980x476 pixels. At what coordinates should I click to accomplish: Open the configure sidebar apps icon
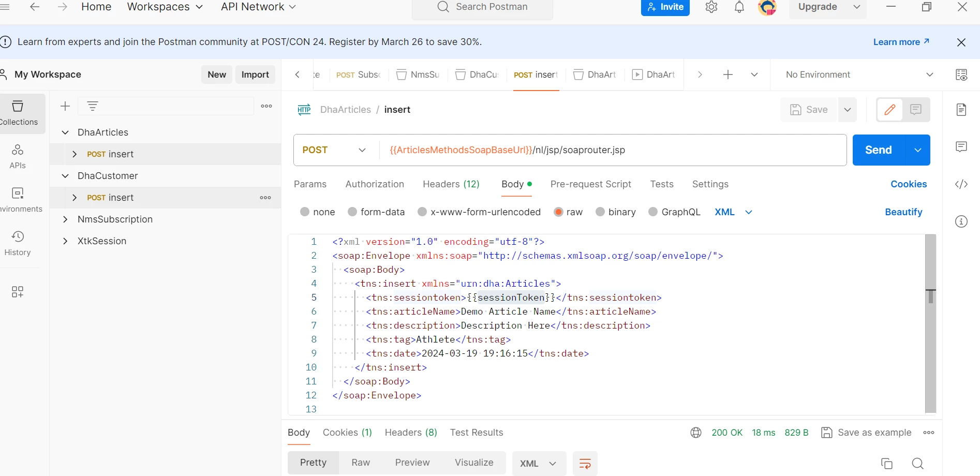tap(18, 292)
